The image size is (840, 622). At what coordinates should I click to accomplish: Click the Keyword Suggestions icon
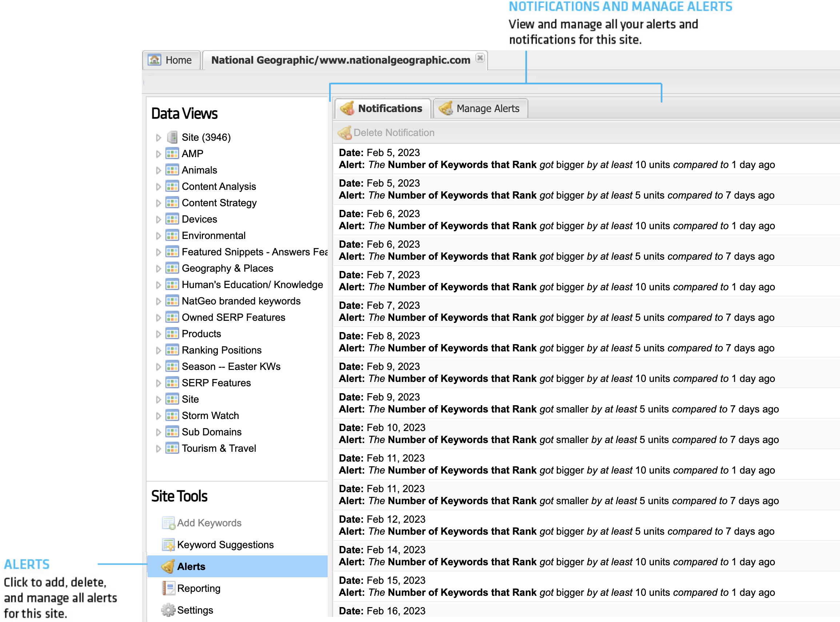(168, 545)
